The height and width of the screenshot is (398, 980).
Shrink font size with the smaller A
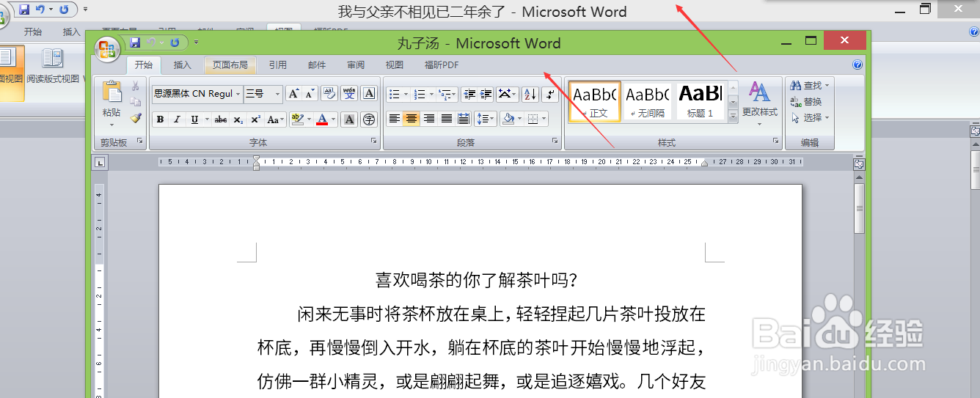tap(310, 94)
